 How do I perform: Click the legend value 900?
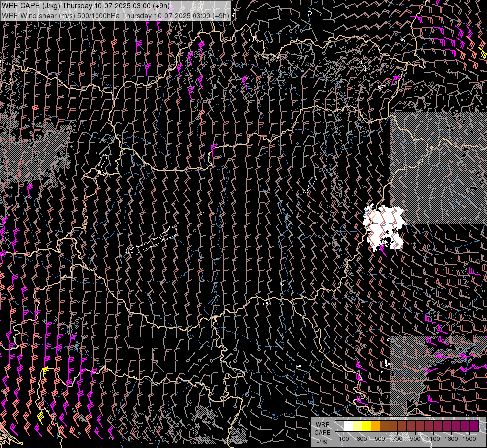click(x=415, y=439)
